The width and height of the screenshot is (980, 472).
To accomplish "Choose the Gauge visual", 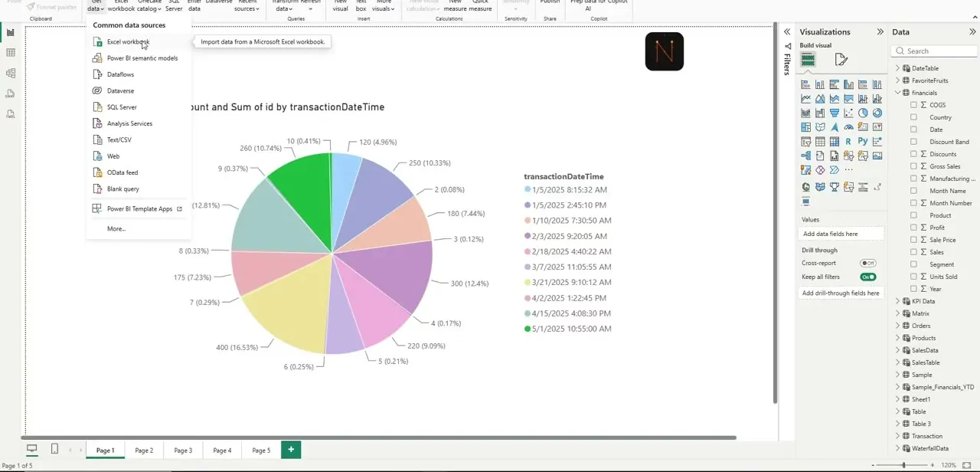I will (848, 127).
